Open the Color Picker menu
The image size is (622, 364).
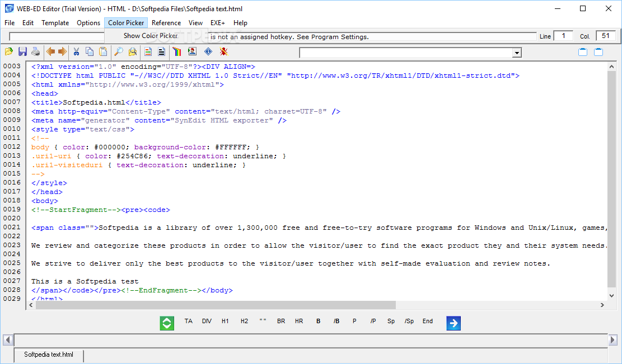click(126, 23)
